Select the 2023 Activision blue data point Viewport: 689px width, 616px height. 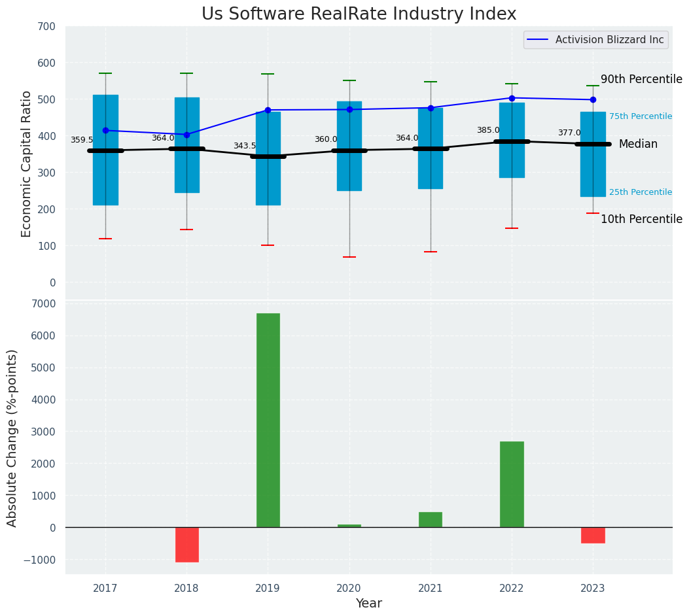coord(593,100)
